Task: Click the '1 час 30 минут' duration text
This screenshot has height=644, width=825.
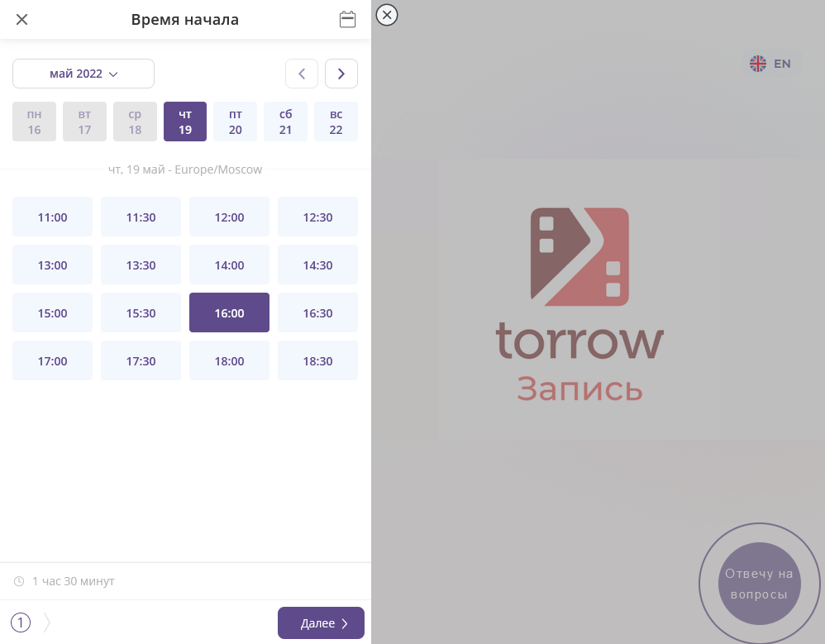Action: coord(73,581)
